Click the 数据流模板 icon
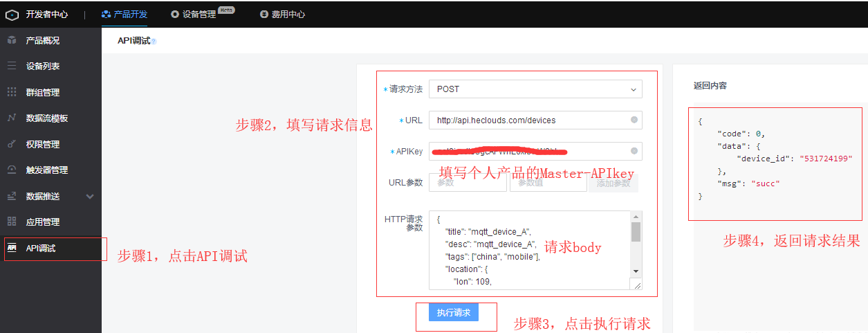This screenshot has width=868, height=333. point(12,118)
